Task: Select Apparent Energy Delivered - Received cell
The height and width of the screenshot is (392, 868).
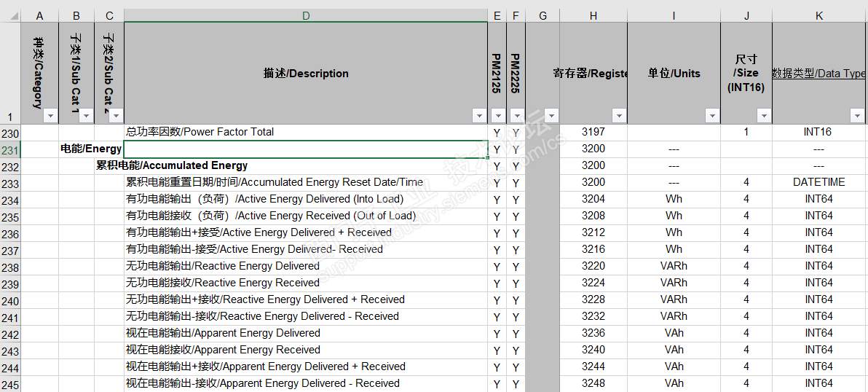Action: pos(306,383)
